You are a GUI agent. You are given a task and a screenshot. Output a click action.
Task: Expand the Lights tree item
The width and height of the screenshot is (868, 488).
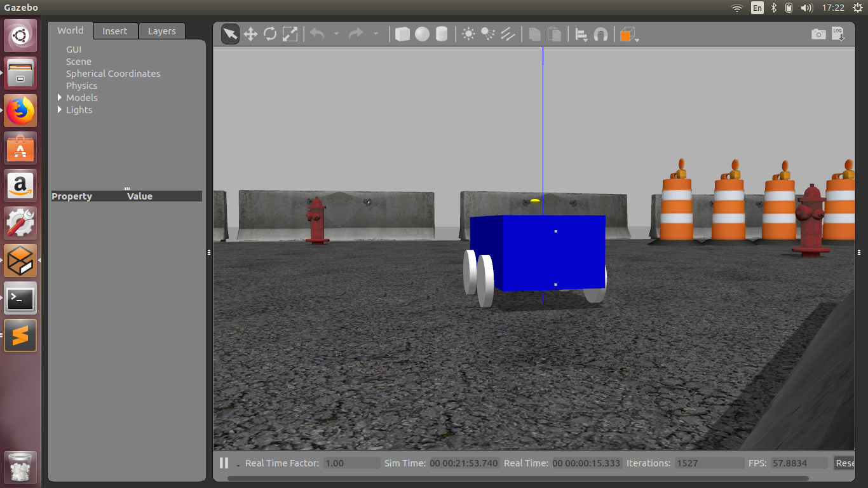click(x=61, y=109)
